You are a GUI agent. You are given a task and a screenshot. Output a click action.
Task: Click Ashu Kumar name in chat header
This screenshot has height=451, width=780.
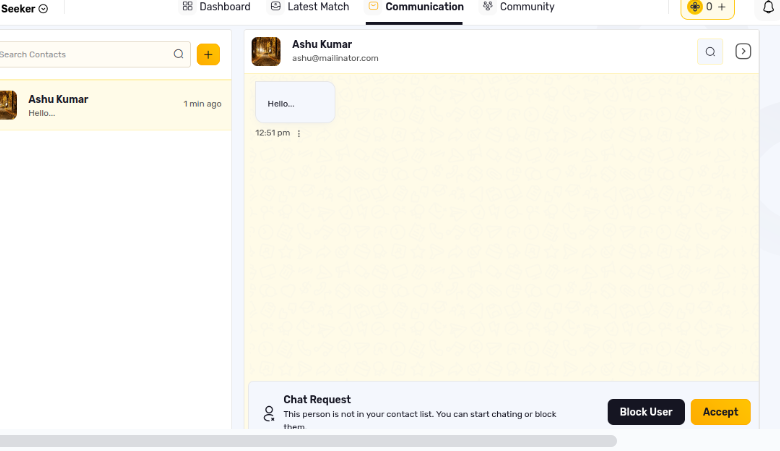tap(322, 44)
